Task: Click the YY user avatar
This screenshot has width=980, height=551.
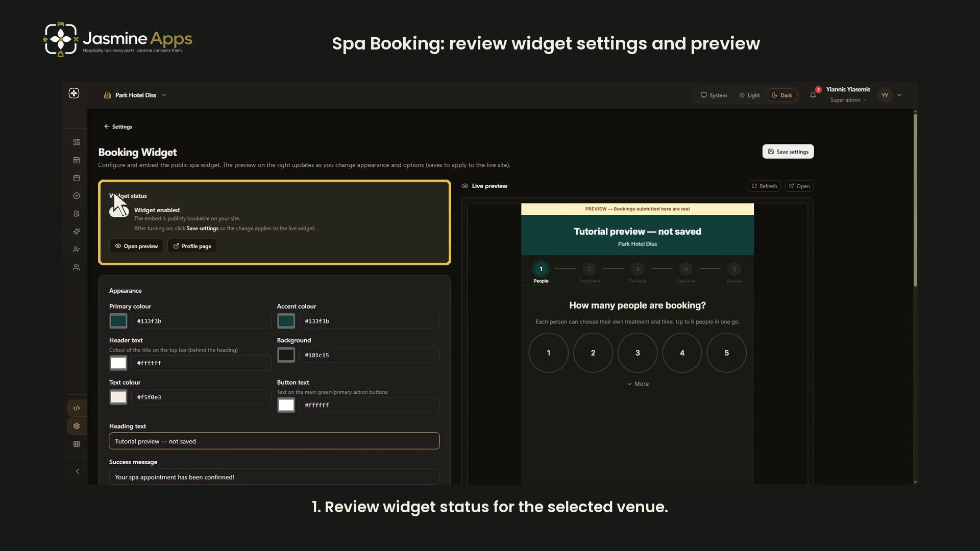Action: point(885,95)
